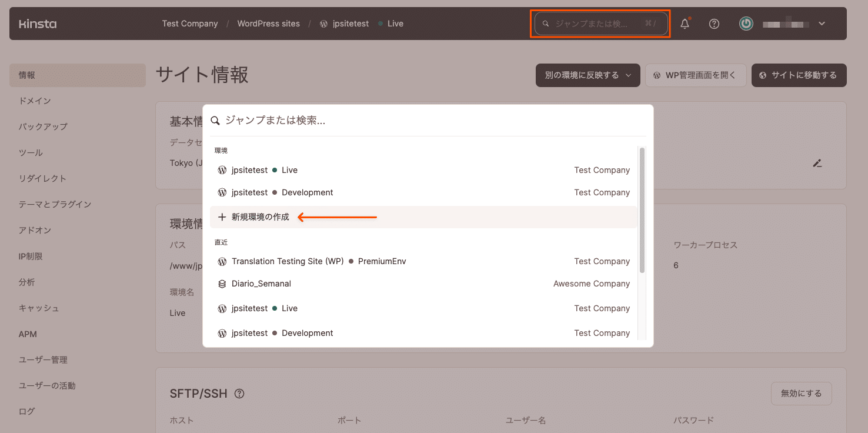868x433 pixels.
Task: Open the バックアップ sidebar item
Action: pyautogui.click(x=43, y=126)
